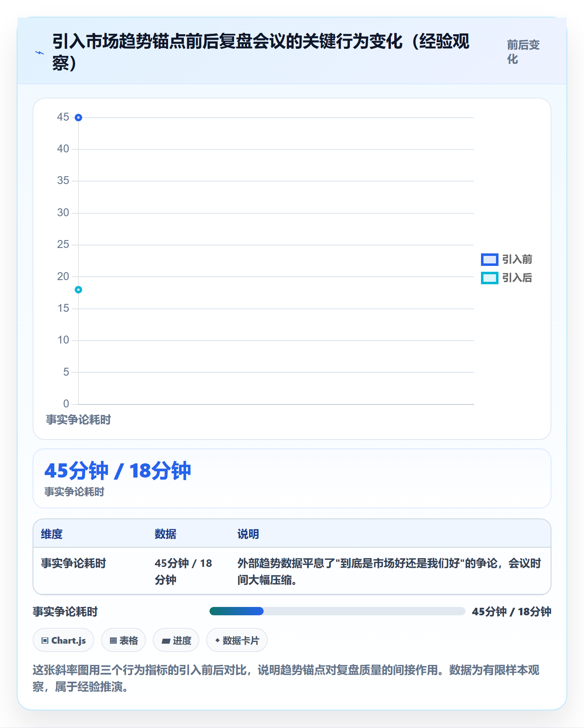Image resolution: width=584 pixels, height=728 pixels.
Task: Click the 事实争论耗时 x-axis label under the chart
Action: click(78, 420)
